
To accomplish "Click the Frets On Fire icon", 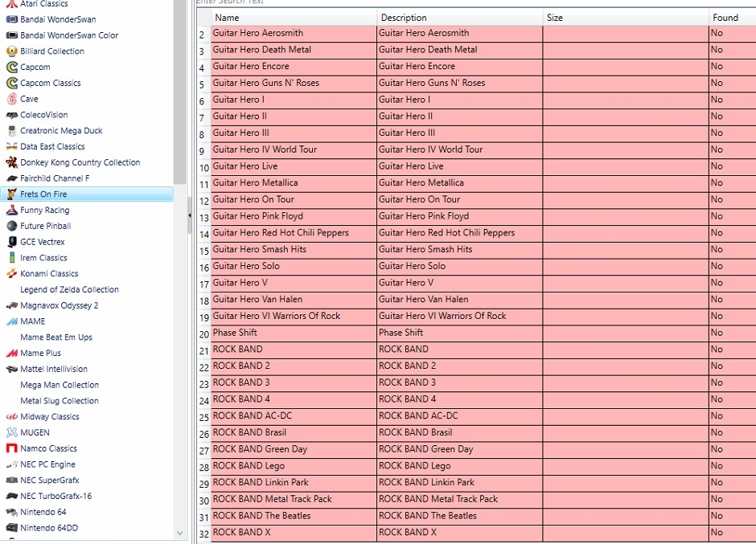I will pos(11,194).
